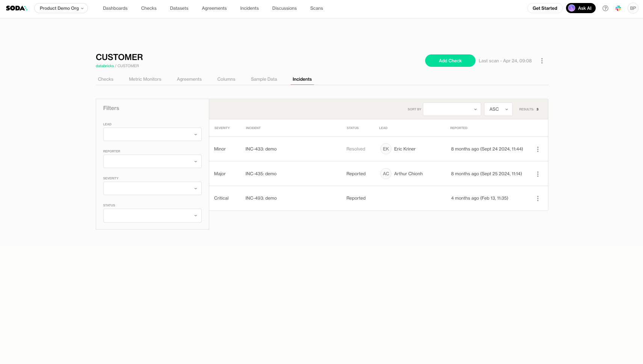The width and height of the screenshot is (643, 364).
Task: Expand the Lead filter dropdown
Action: click(152, 134)
